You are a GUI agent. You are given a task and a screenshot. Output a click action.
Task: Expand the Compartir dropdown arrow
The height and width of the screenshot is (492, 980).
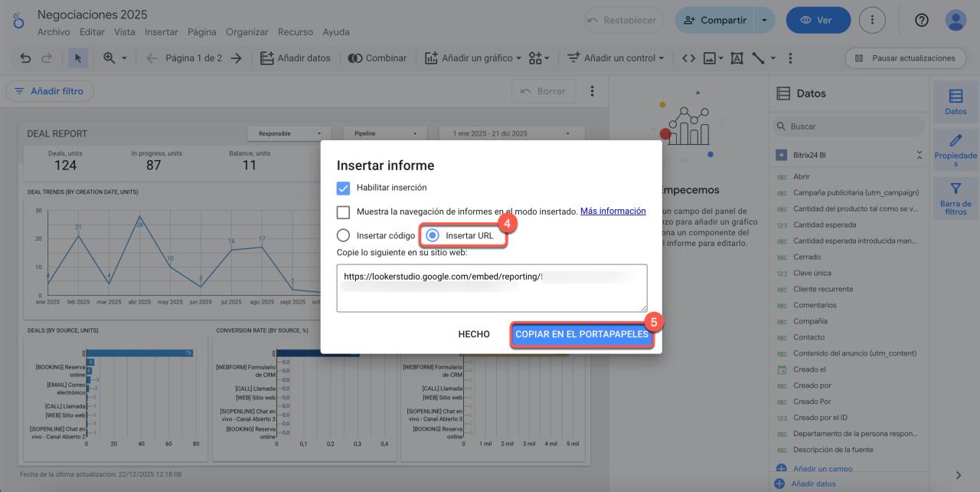click(763, 21)
